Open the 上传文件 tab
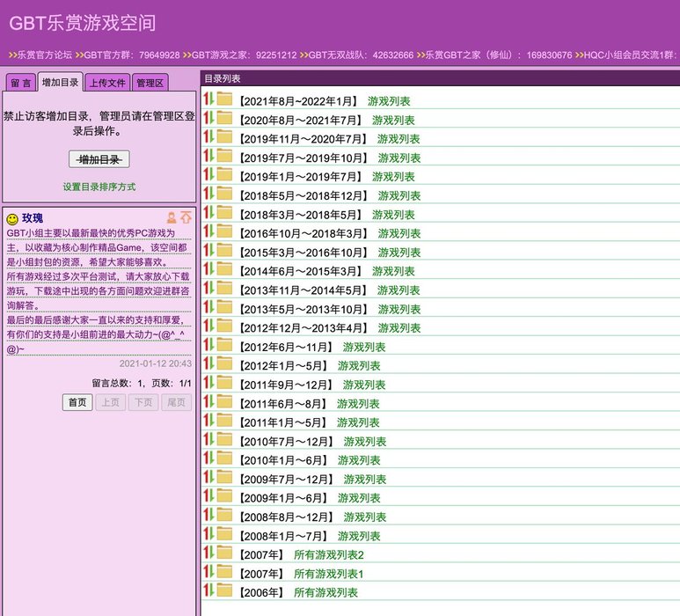The image size is (680, 616). point(106,84)
